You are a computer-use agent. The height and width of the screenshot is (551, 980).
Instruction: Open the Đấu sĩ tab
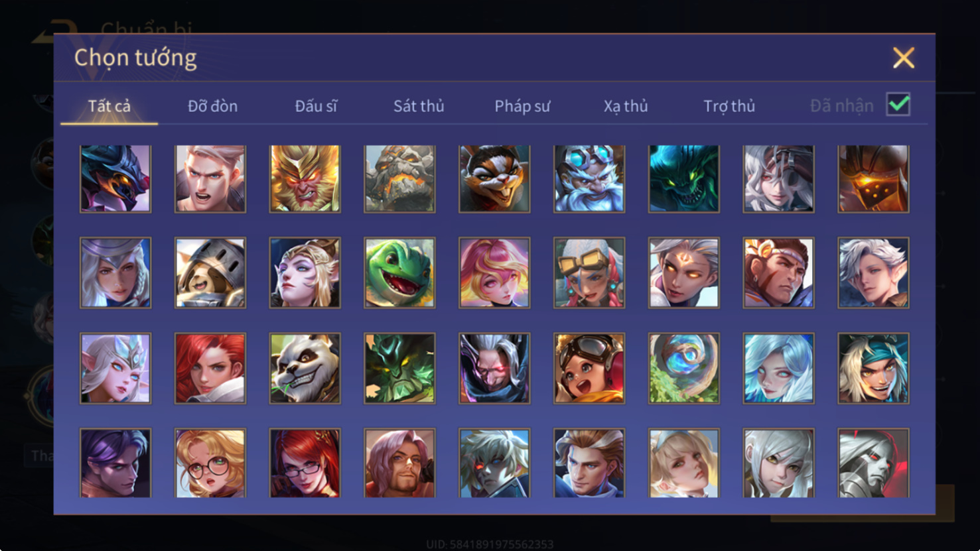pyautogui.click(x=316, y=106)
